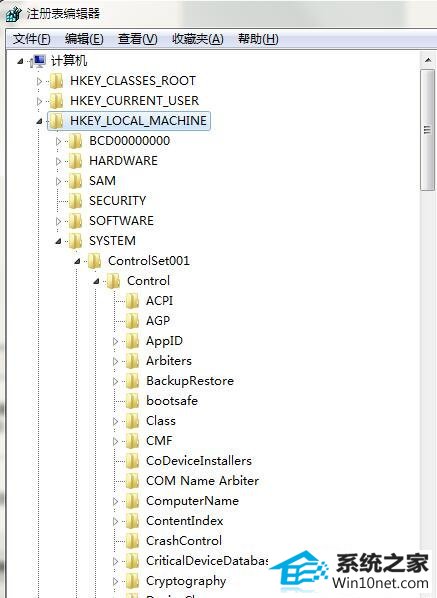Expand the HARDWARE key
The image size is (437, 598).
(x=58, y=161)
